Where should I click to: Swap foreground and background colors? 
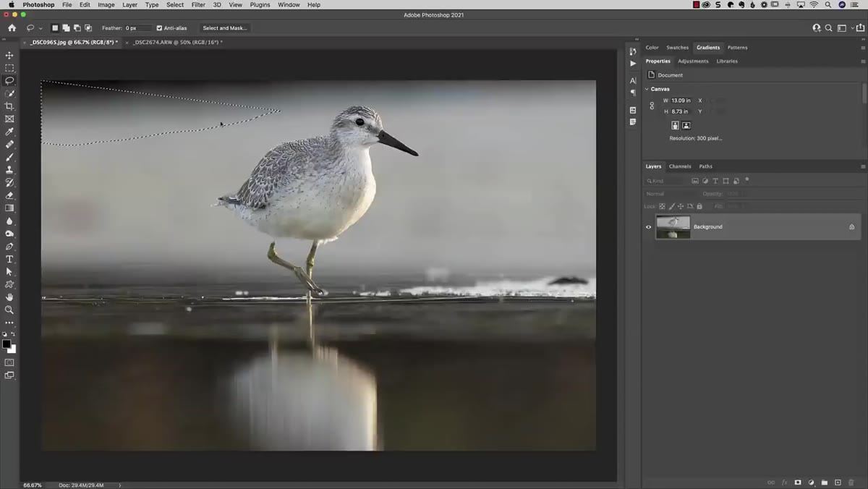13,335
